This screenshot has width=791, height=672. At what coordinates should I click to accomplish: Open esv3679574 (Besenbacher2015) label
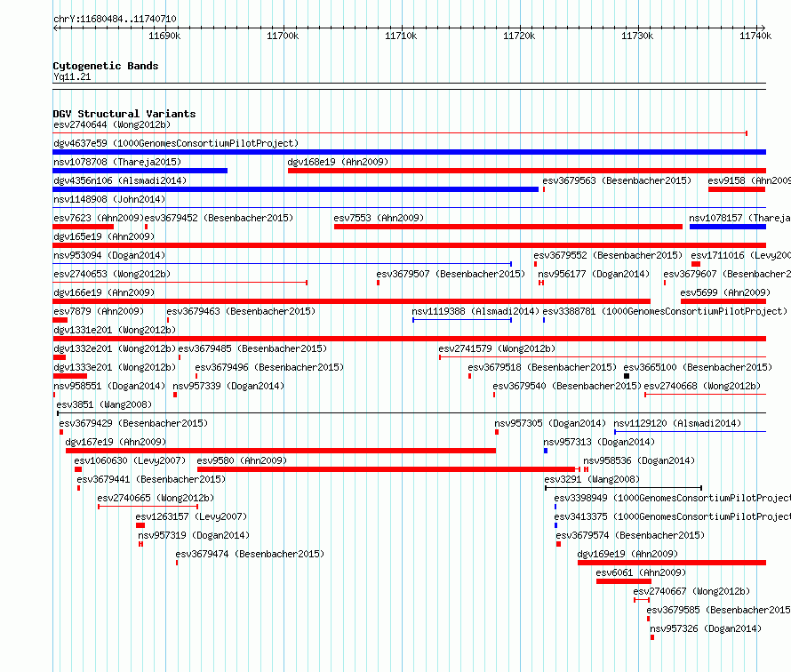[x=631, y=535]
